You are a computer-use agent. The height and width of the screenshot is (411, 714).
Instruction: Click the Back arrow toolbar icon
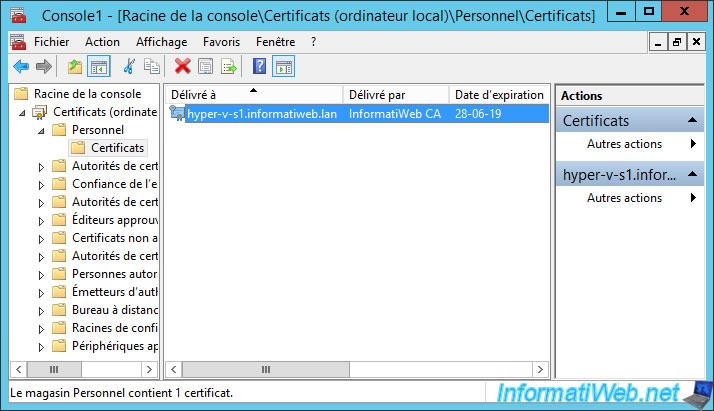21,67
